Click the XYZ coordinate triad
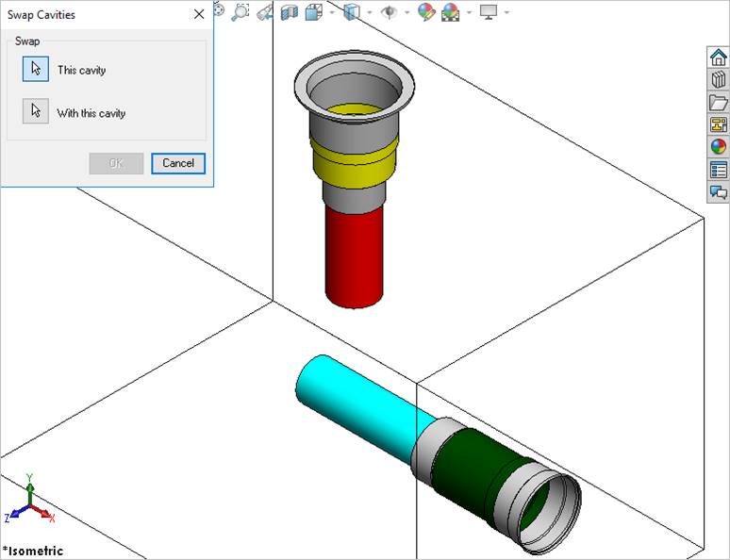This screenshot has width=730, height=560. click(30, 500)
